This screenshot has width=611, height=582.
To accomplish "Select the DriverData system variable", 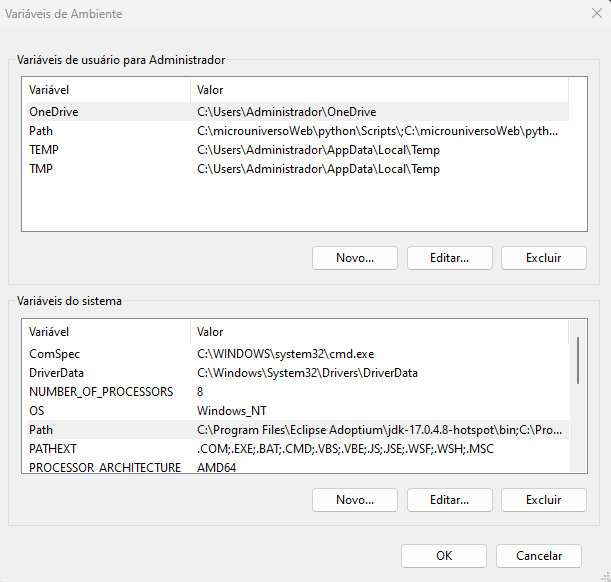I will coord(298,373).
